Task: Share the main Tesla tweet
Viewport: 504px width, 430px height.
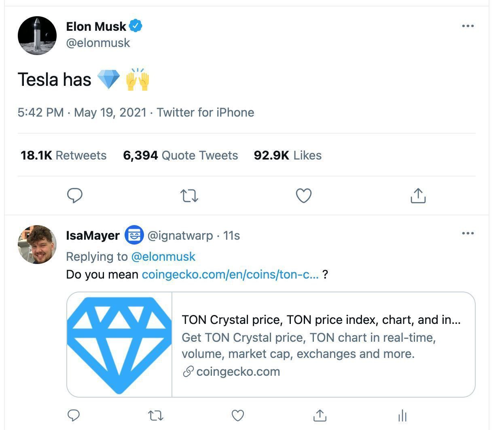Action: 418,196
